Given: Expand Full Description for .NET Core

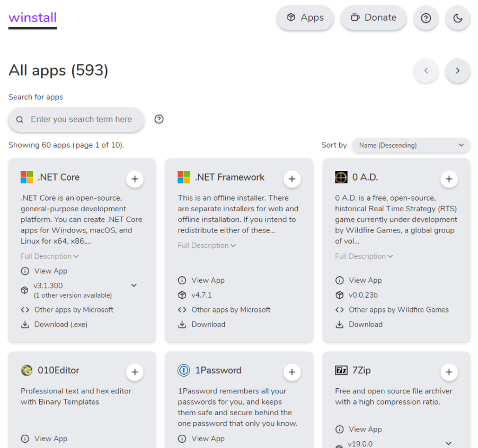Looking at the screenshot, I should (50, 256).
